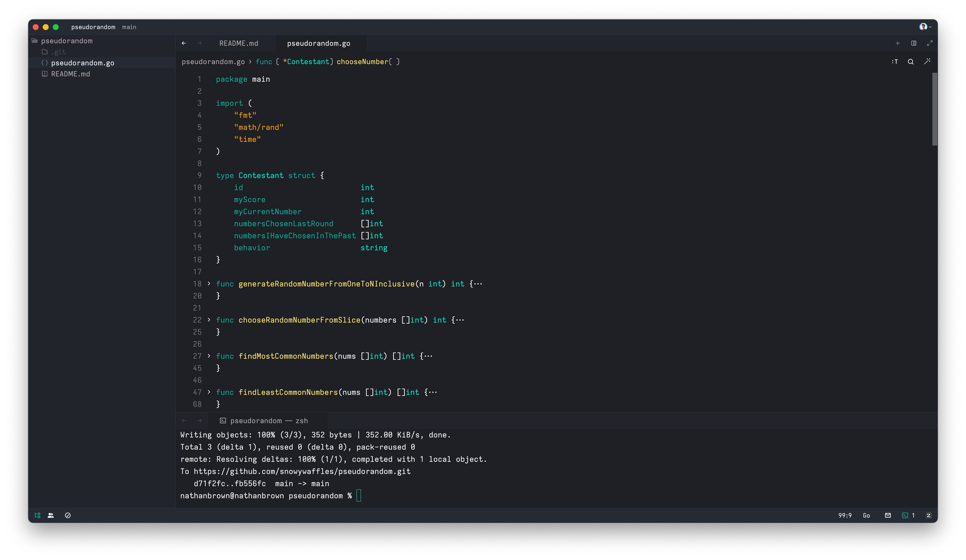Click the editor vertical scrollbar thumb
966x560 pixels.
pyautogui.click(x=935, y=109)
